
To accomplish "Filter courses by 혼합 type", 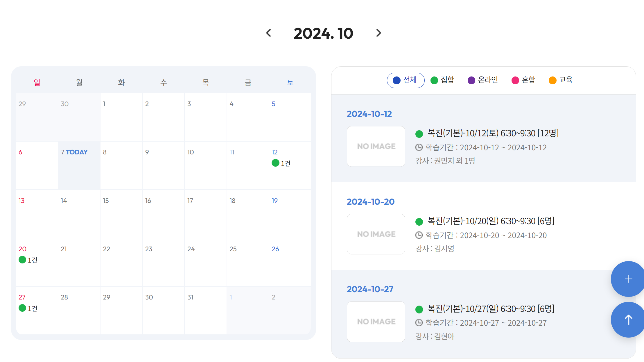I will pyautogui.click(x=523, y=80).
